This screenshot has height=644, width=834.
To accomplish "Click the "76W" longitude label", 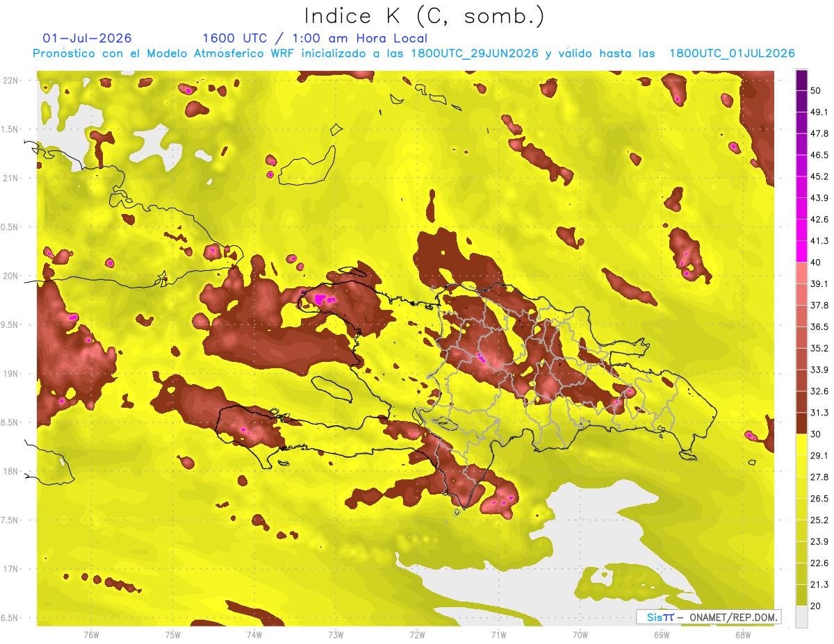I will coord(91,634).
